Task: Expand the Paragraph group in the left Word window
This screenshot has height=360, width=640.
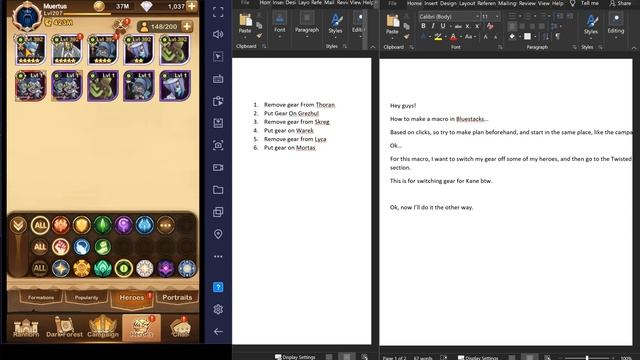Action: click(x=307, y=24)
